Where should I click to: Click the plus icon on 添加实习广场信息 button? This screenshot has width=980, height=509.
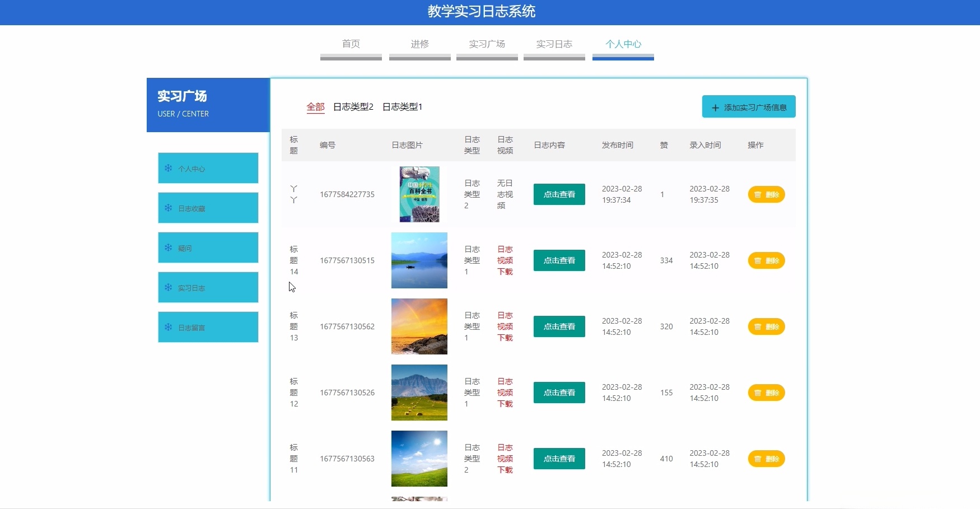pos(715,106)
